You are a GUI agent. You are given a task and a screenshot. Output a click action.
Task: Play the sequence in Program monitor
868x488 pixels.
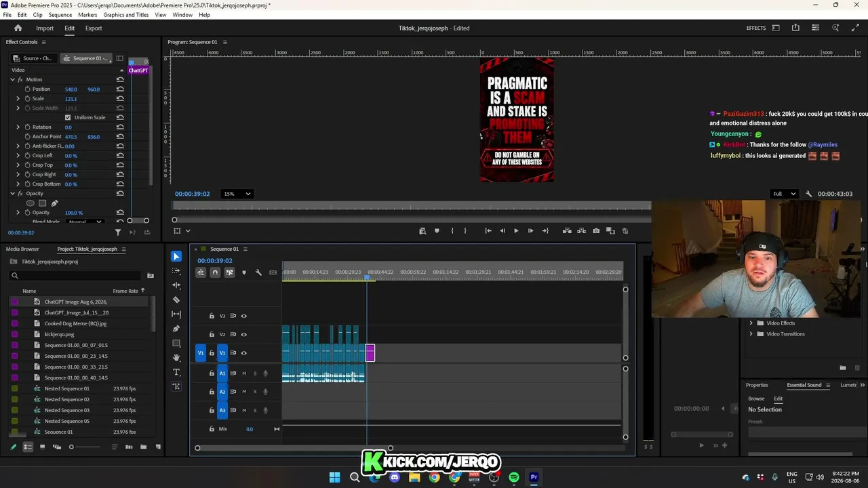click(516, 231)
